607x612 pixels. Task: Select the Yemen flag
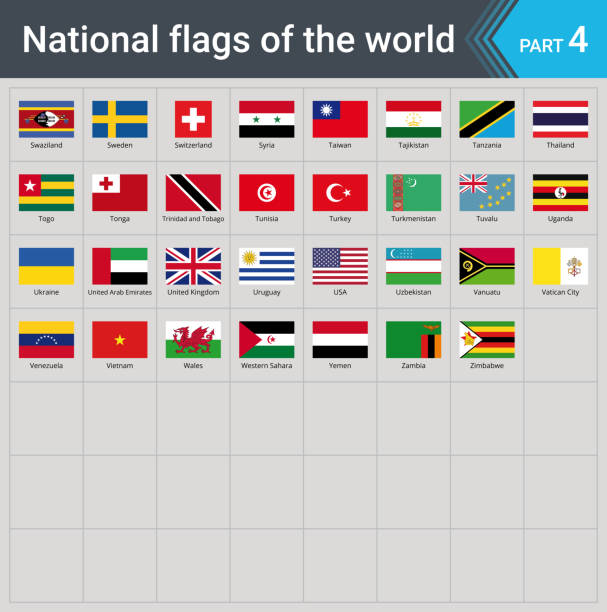340,340
